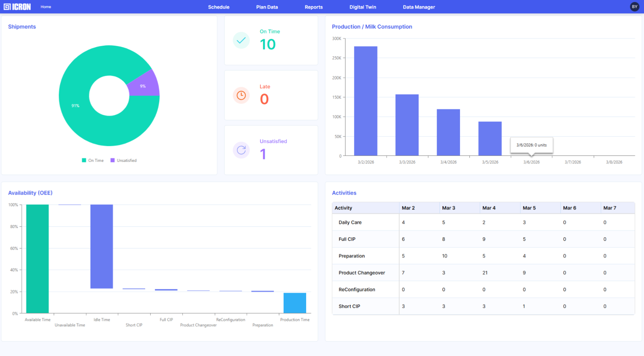Viewport: 644px width, 356px height.
Task: Select the 3/2/2026 production bar
Action: coord(366,101)
